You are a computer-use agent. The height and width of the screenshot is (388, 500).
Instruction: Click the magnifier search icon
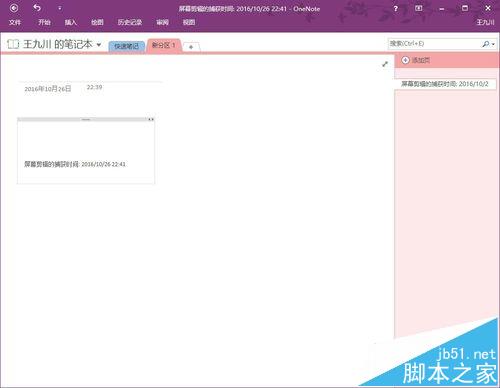point(486,44)
